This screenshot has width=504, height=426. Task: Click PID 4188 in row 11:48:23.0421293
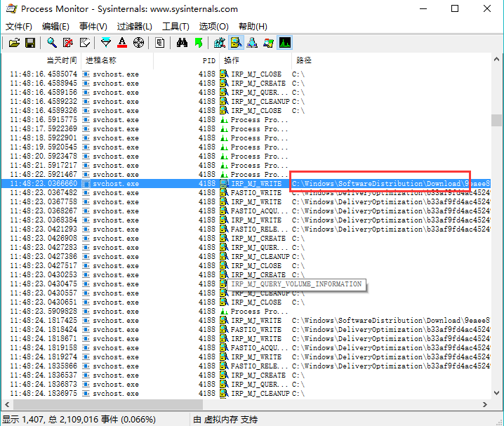[x=206, y=229]
